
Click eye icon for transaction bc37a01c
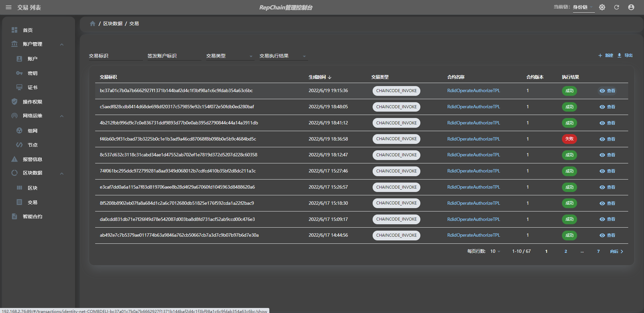[x=602, y=91]
